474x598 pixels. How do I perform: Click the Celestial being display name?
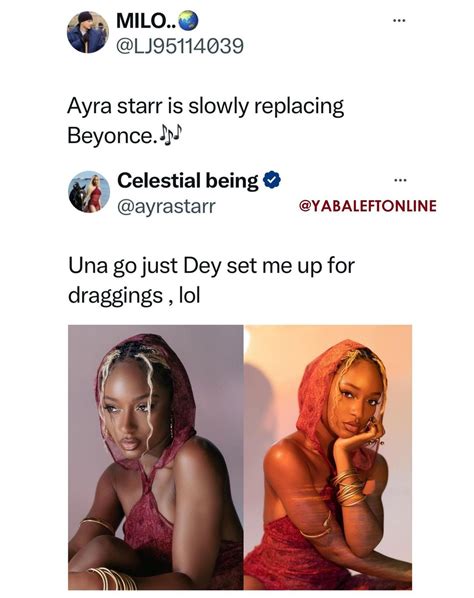point(188,180)
